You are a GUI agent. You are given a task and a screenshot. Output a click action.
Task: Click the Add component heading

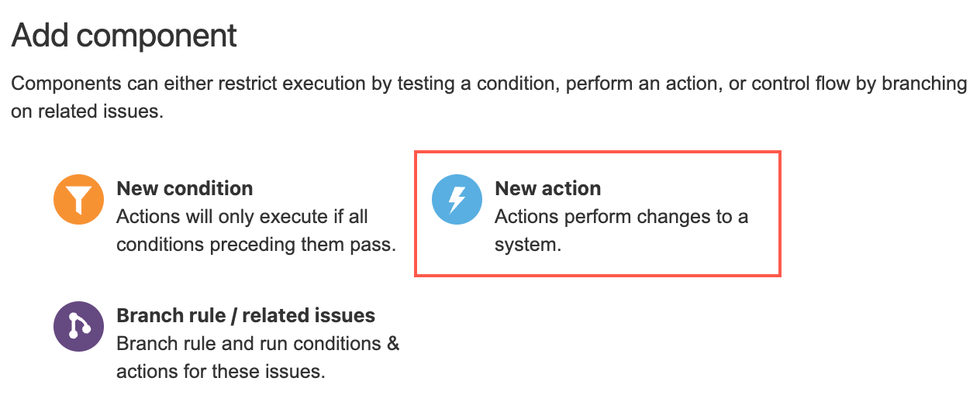click(124, 36)
